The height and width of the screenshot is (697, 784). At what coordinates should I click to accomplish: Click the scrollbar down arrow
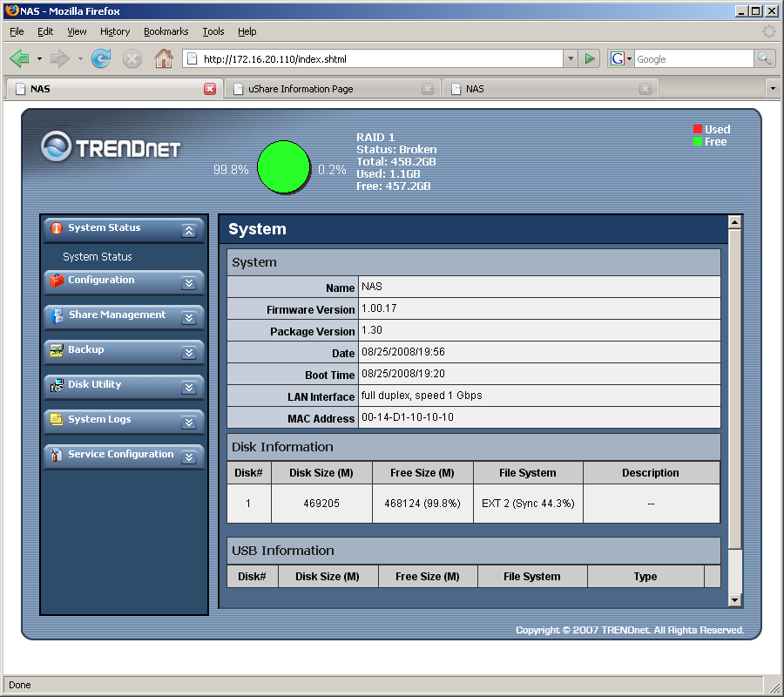click(x=734, y=600)
